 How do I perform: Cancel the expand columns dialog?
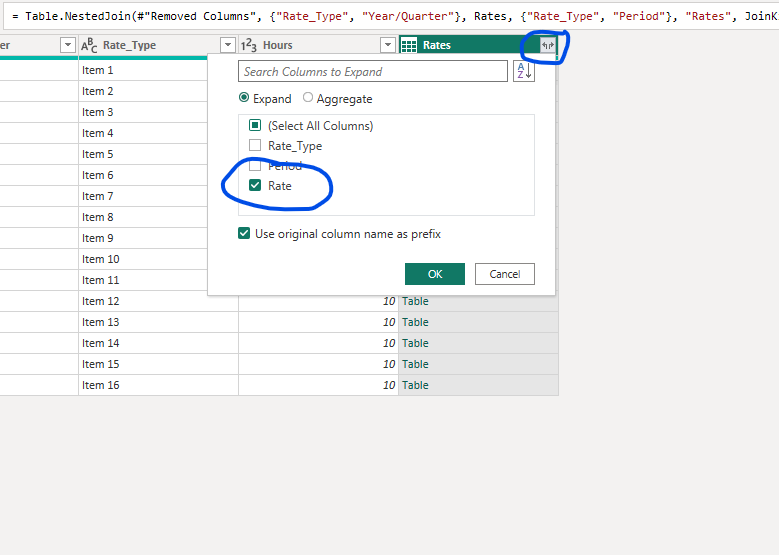coord(505,274)
